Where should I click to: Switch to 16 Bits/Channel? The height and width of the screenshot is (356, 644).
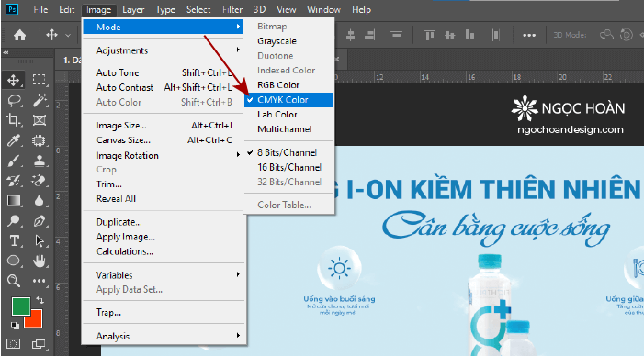(x=288, y=167)
